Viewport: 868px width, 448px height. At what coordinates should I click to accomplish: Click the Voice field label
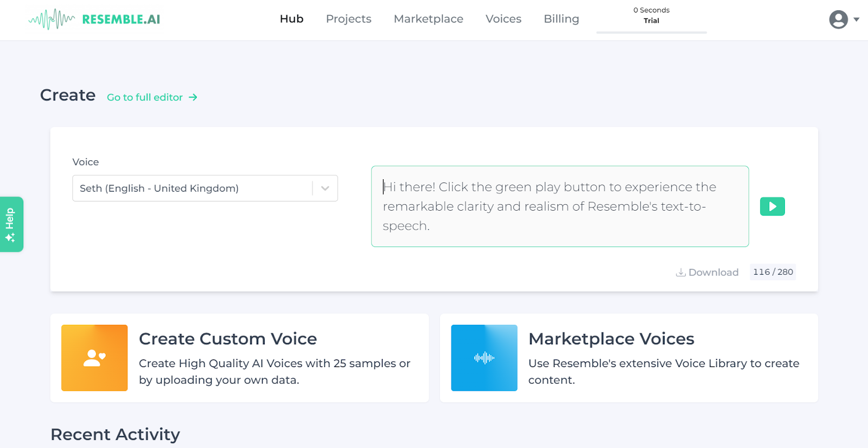[86, 162]
